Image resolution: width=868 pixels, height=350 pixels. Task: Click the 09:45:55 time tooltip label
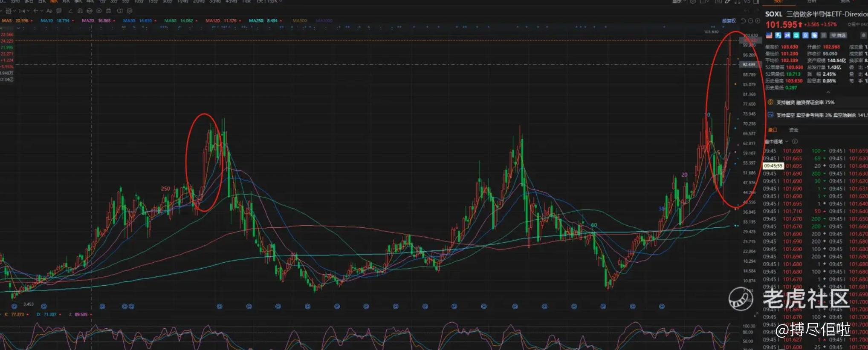(x=773, y=166)
